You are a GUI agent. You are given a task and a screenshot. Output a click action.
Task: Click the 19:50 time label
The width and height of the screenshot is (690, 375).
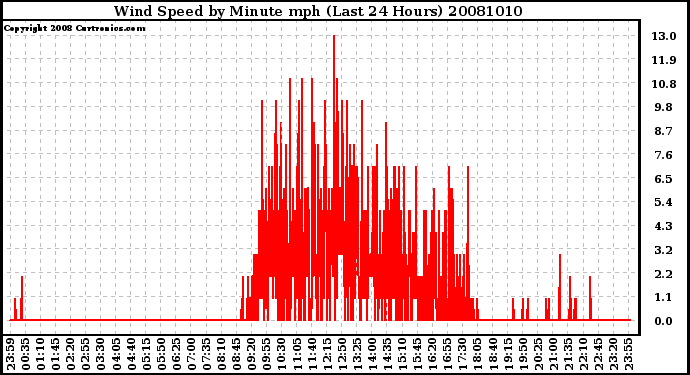523,355
